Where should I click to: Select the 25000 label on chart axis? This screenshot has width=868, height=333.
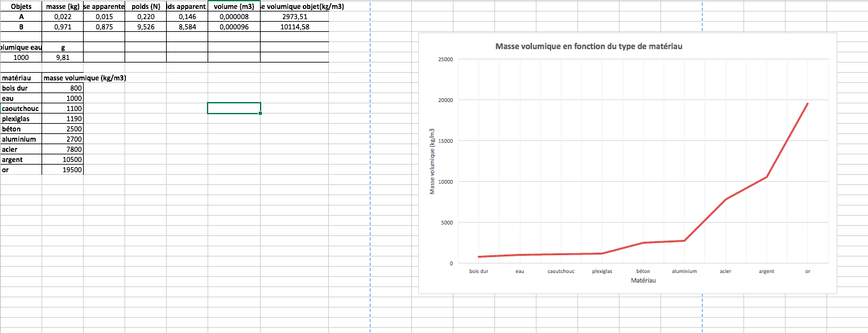tap(445, 59)
